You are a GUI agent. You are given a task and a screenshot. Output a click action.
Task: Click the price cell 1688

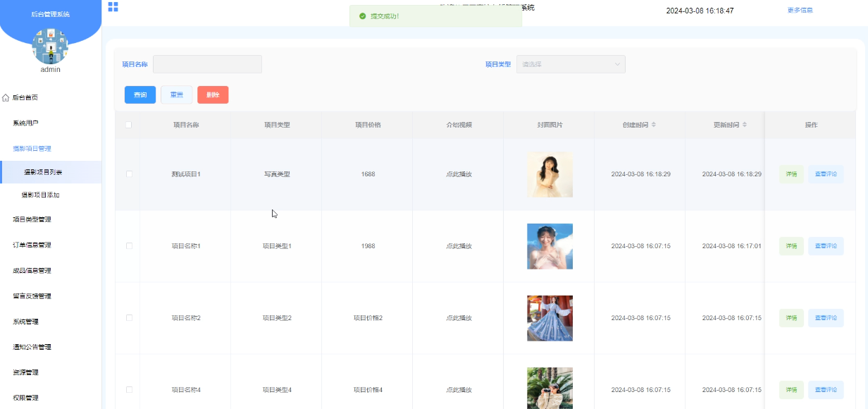coord(368,174)
